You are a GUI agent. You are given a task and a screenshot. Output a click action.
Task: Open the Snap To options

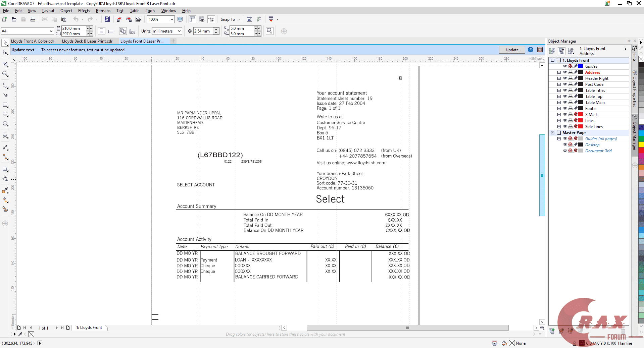click(230, 19)
